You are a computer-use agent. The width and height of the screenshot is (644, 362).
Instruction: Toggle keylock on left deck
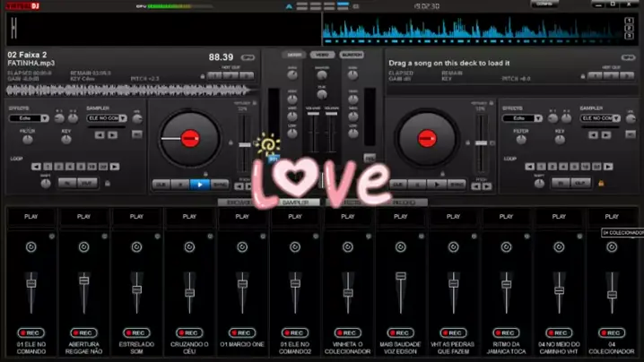255,103
